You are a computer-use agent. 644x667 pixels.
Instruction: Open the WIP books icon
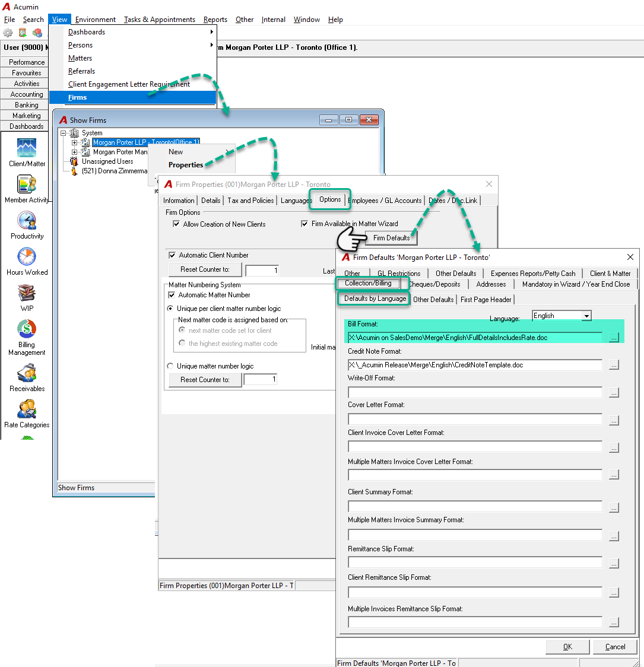pyautogui.click(x=27, y=293)
